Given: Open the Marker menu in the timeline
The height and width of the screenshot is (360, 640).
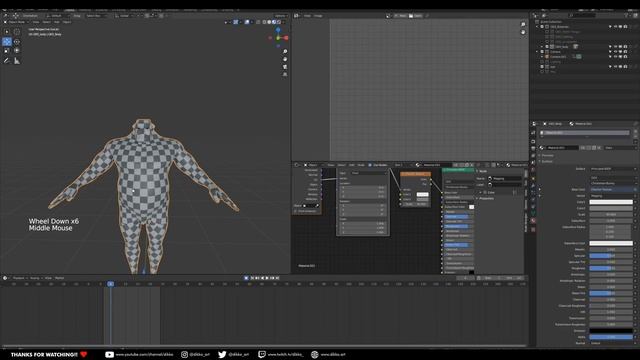Looking at the screenshot, I should [x=60, y=278].
